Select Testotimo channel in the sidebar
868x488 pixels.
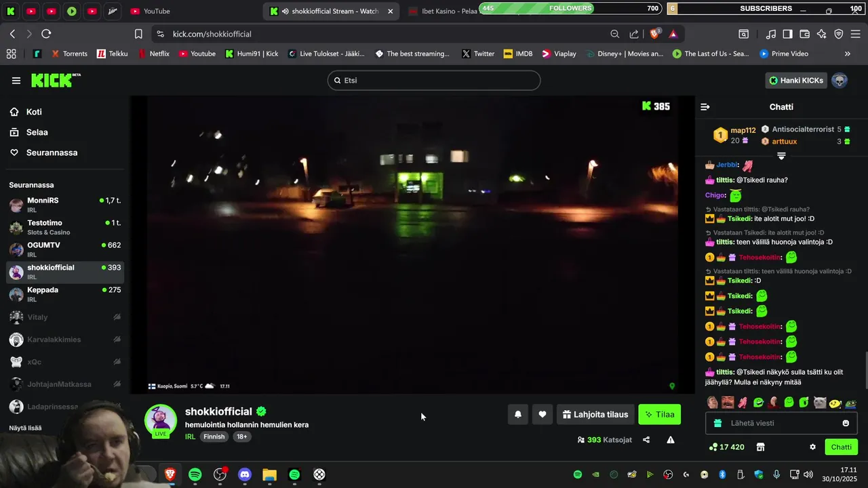coord(65,227)
